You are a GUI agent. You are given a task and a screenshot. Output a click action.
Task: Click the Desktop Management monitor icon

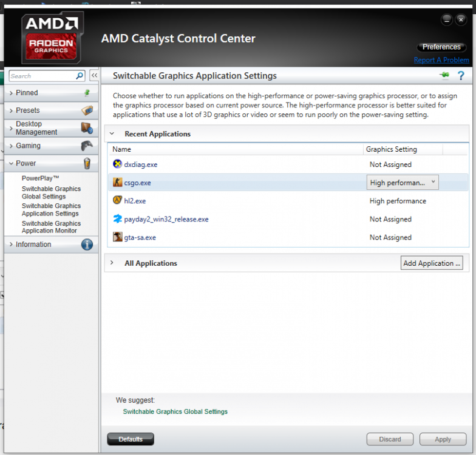tap(87, 128)
